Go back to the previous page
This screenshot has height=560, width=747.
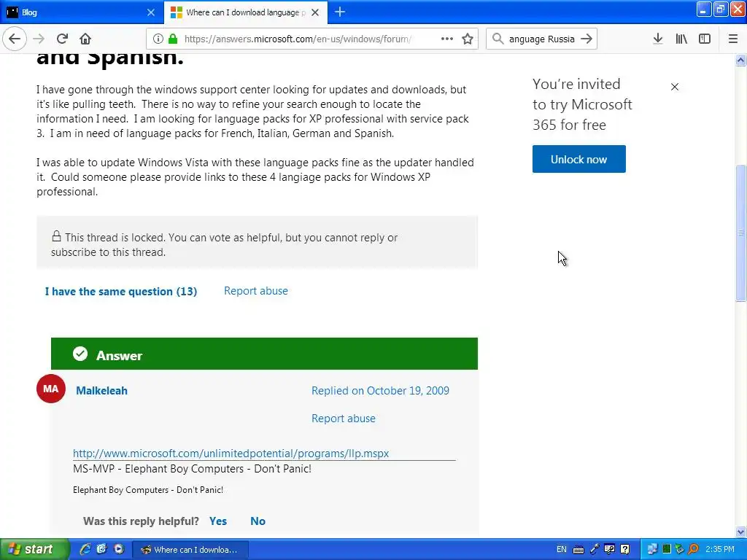coord(15,39)
